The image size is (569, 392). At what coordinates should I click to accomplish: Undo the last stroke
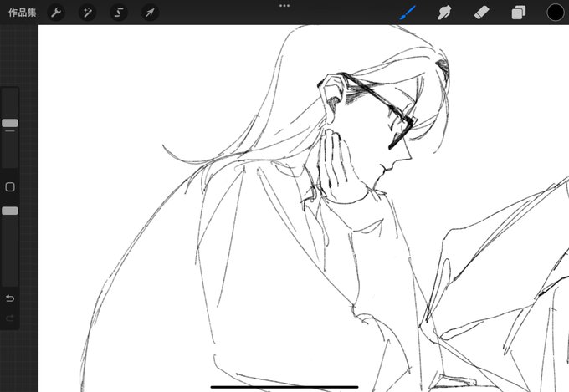[10, 298]
